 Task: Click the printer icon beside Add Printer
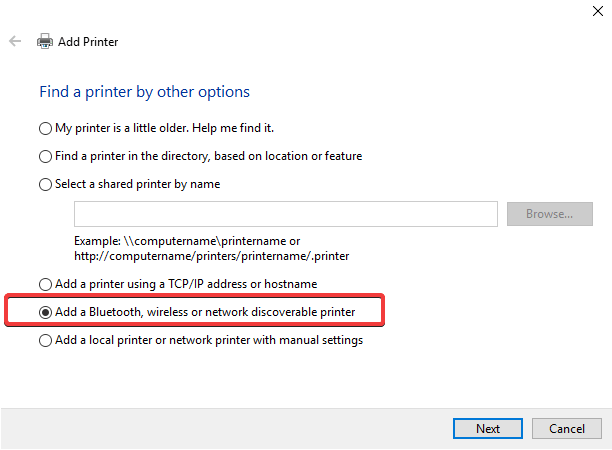45,42
